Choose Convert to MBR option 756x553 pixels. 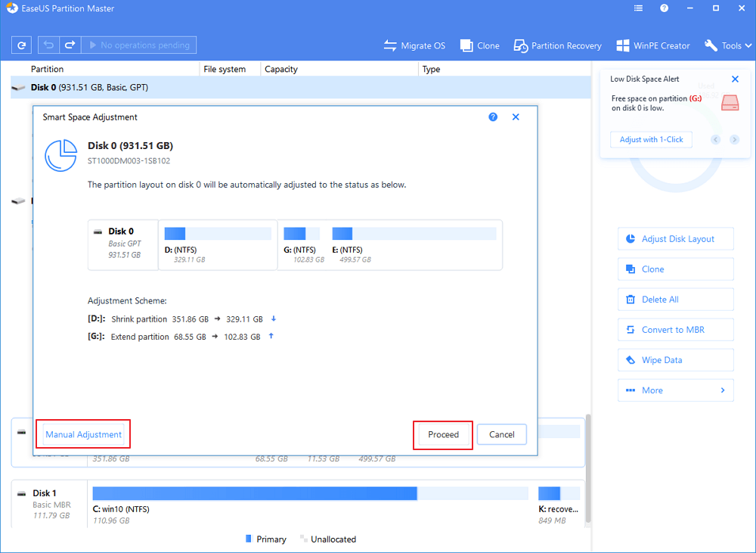(x=675, y=330)
